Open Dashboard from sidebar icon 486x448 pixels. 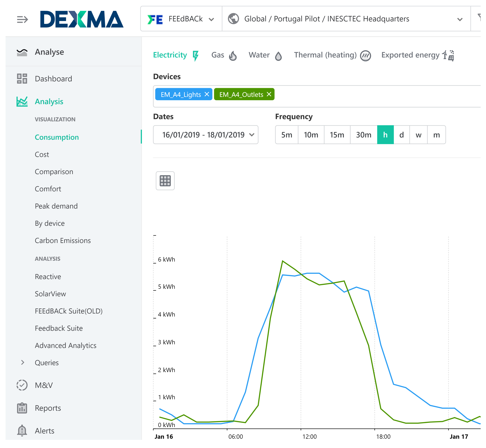22,79
